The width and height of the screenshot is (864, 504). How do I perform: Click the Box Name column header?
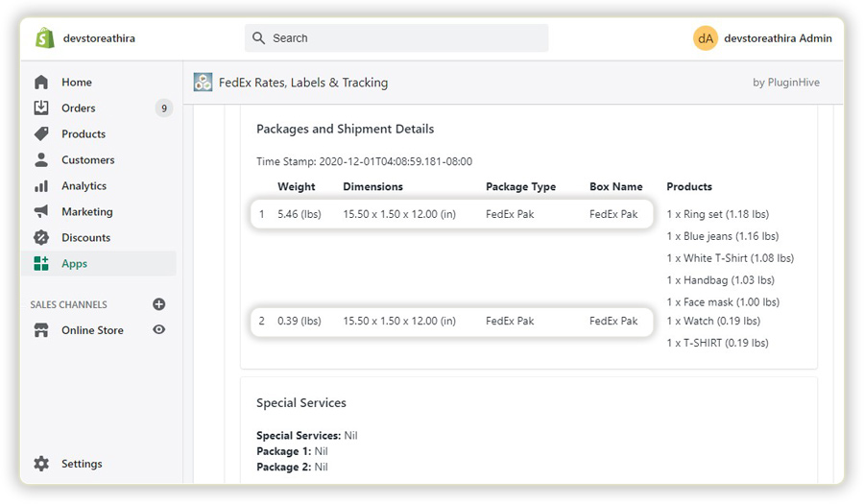(616, 187)
